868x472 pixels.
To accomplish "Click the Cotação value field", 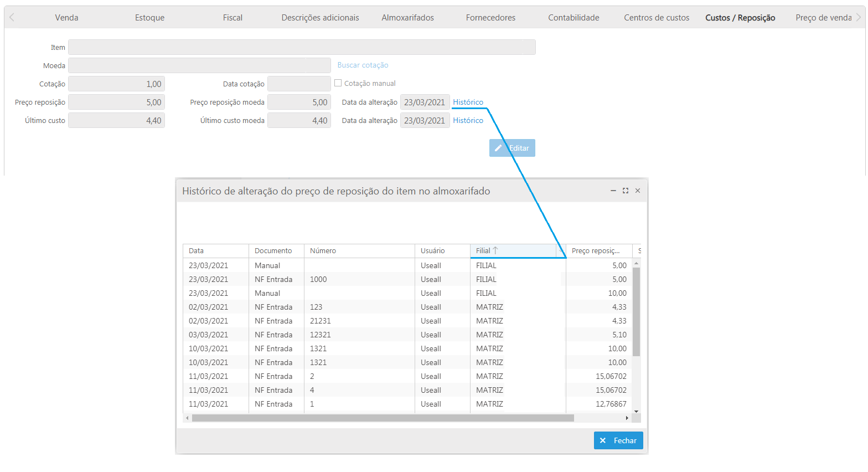I will pyautogui.click(x=116, y=84).
